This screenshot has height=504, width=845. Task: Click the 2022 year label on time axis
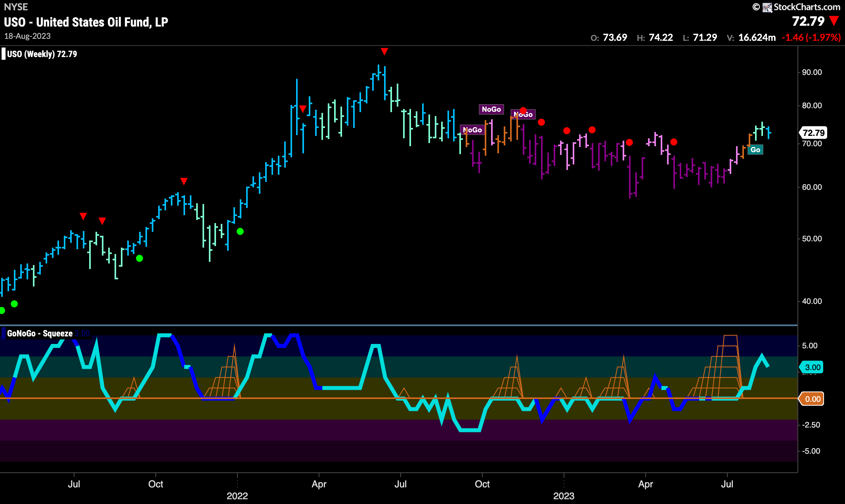point(237,496)
